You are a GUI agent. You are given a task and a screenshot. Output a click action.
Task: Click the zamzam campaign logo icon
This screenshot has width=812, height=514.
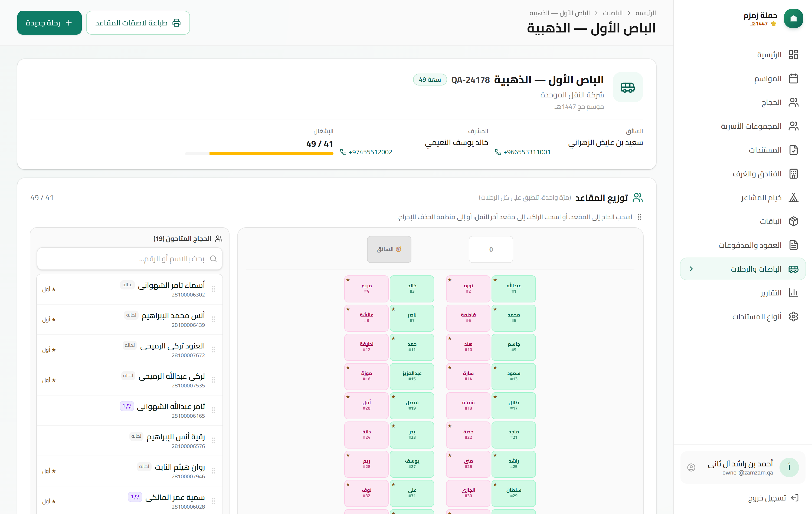tap(793, 19)
